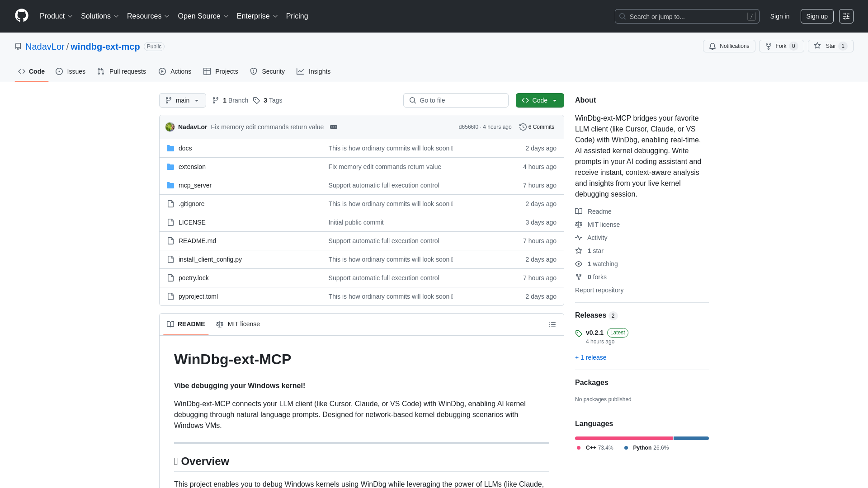The height and width of the screenshot is (488, 868).
Task: Click the C++ 73.4% language label
Action: pyautogui.click(x=595, y=448)
